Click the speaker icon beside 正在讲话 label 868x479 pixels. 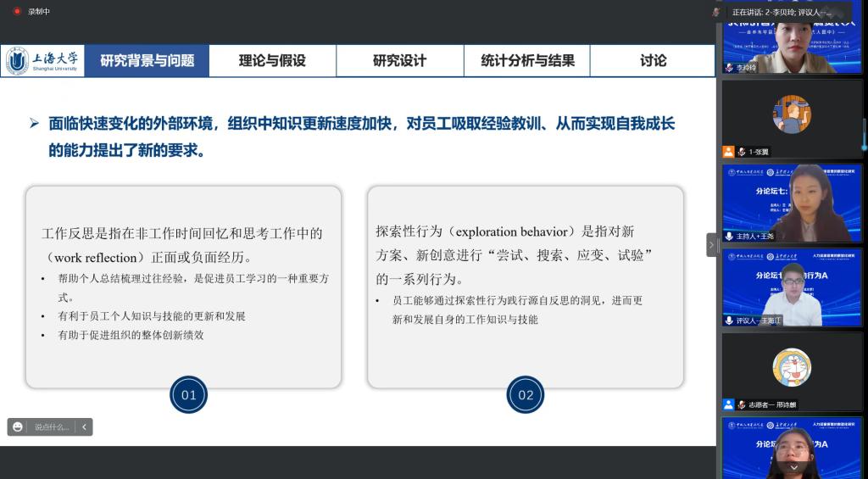717,12
